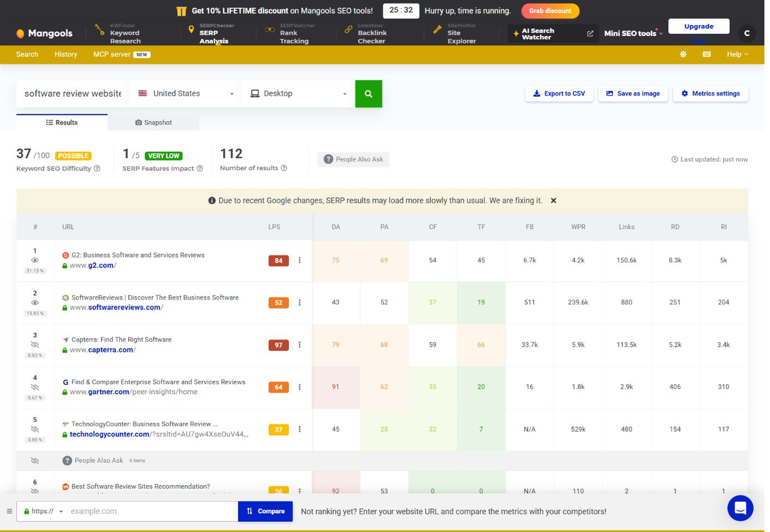Toggle visibility eye for softwarereviews.com result
This screenshot has height=532, width=770.
click(x=35, y=302)
